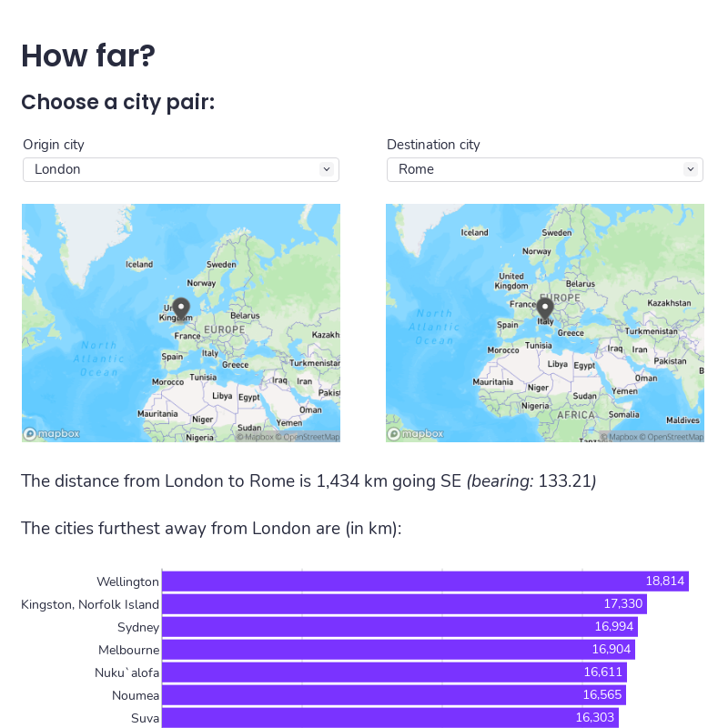
Task: Click the Melbourne axis label
Action: tap(128, 650)
